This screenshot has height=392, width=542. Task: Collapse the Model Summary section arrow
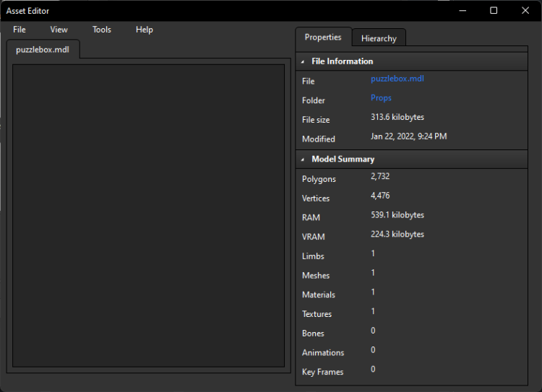(x=303, y=160)
